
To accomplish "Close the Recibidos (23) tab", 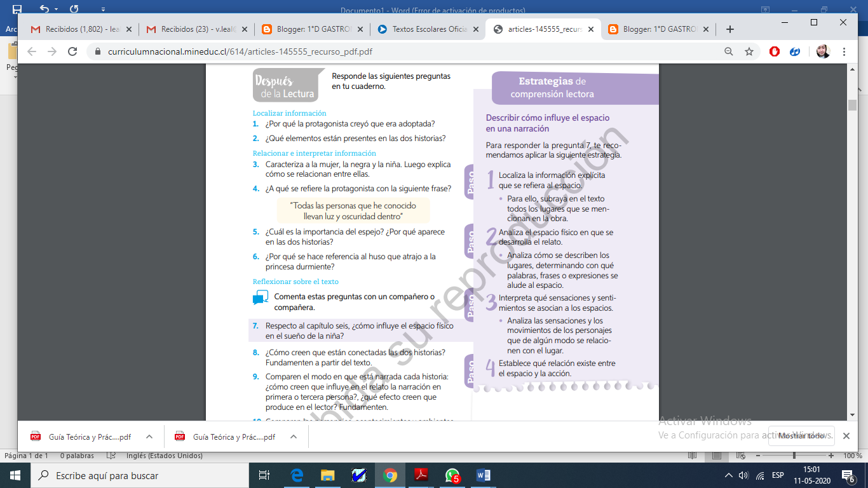I will (x=244, y=29).
